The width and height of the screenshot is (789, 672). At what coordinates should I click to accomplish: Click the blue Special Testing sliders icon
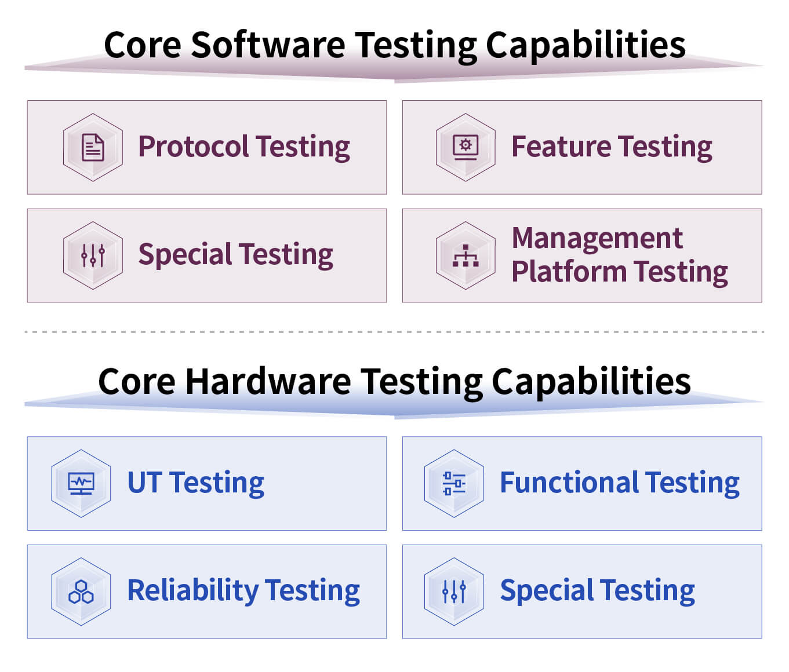(454, 591)
